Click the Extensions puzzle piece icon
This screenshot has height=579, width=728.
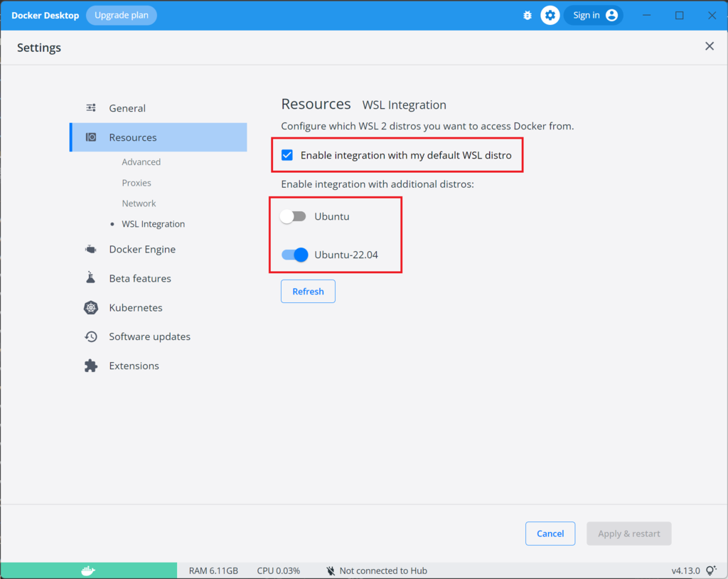coord(91,366)
